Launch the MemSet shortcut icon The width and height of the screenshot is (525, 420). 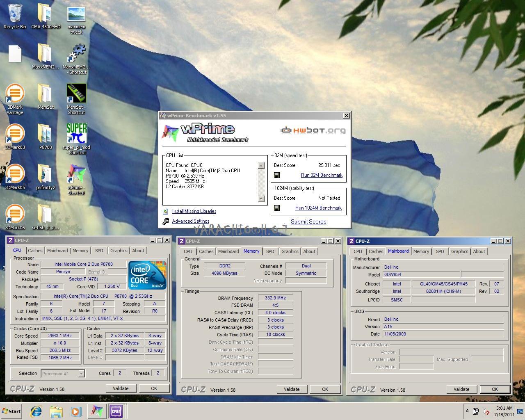click(76, 99)
